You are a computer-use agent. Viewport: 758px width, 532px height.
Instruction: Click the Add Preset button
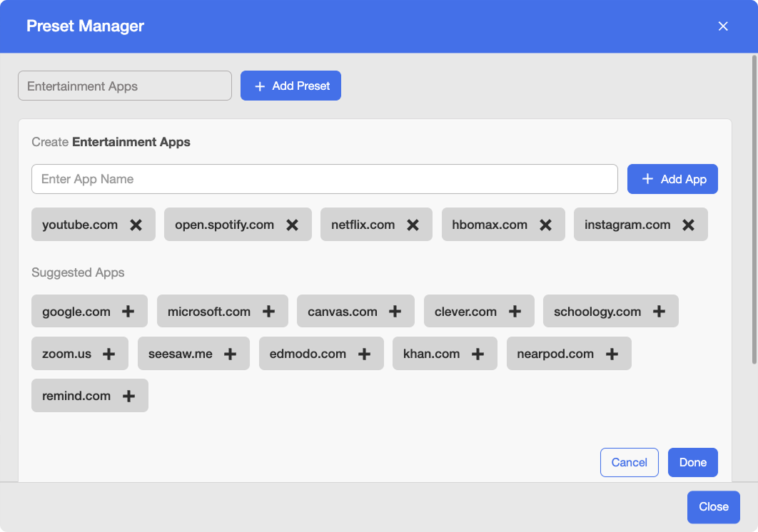click(290, 86)
